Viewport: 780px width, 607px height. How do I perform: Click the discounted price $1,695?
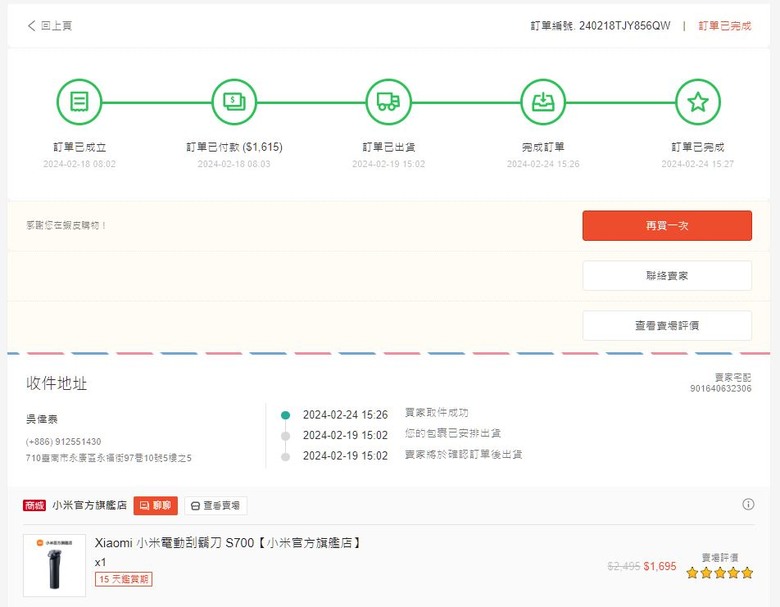660,566
